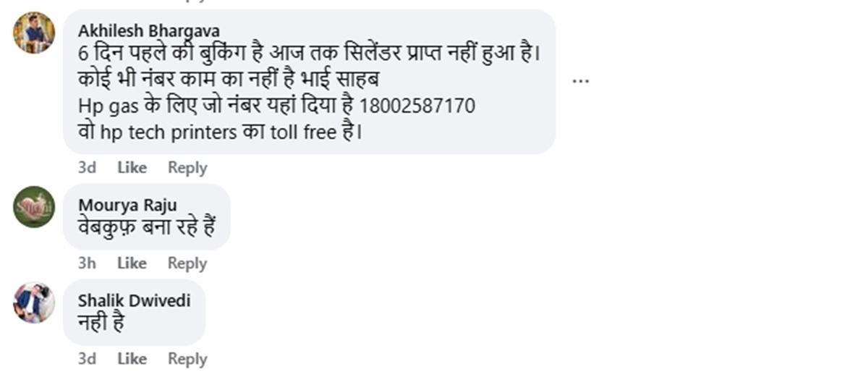Image resolution: width=868 pixels, height=372 pixels.
Task: Click Mourya Raju's comment text bubble
Action: pos(147,216)
